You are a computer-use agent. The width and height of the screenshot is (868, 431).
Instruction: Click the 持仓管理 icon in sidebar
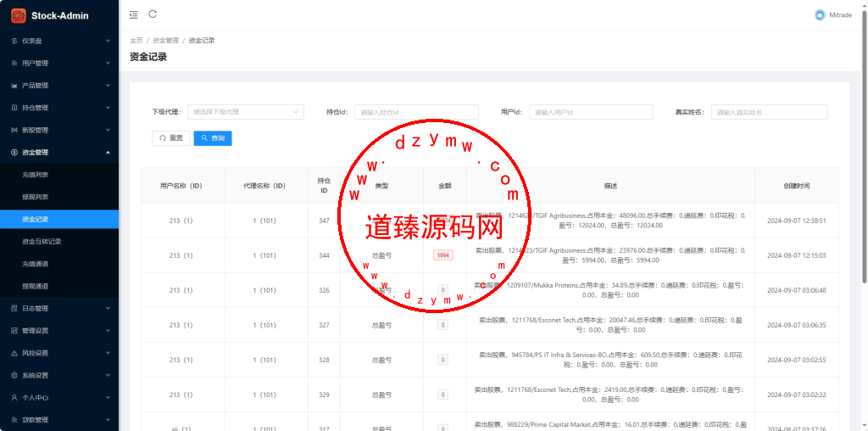point(14,108)
